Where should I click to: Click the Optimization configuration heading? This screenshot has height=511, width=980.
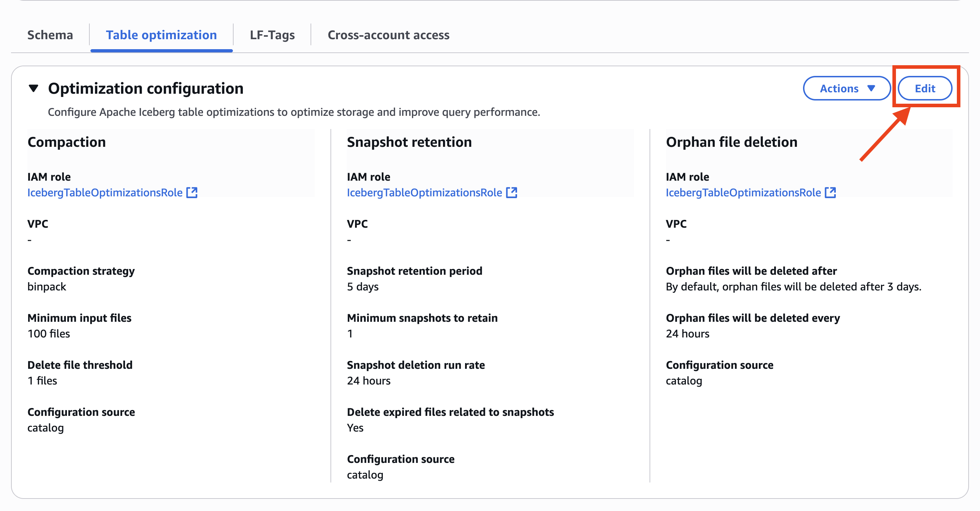click(x=145, y=88)
